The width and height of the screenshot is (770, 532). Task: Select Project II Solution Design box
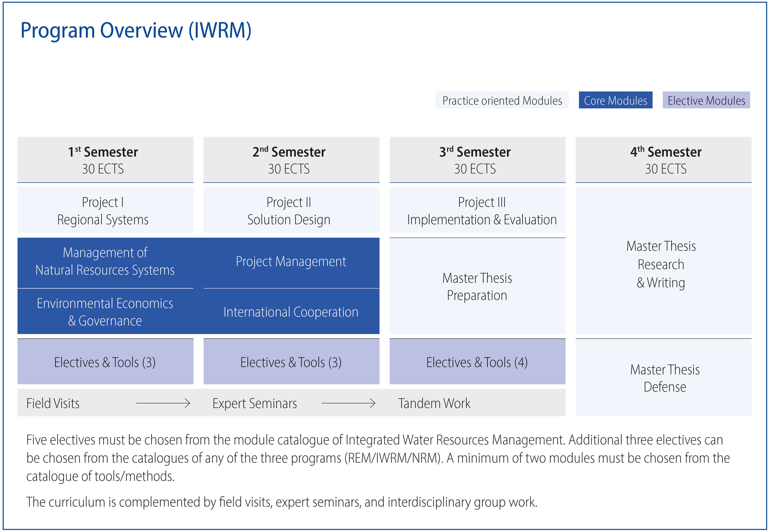(x=291, y=210)
